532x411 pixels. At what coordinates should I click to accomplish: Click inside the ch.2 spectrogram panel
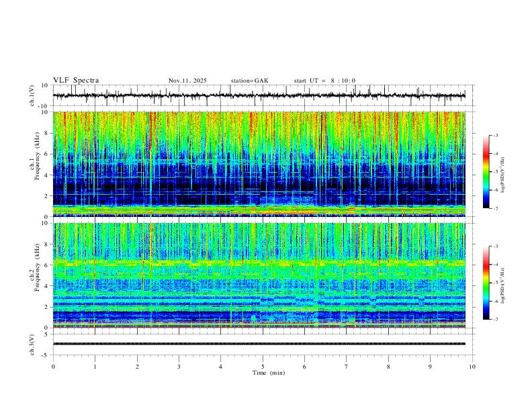coord(259,275)
